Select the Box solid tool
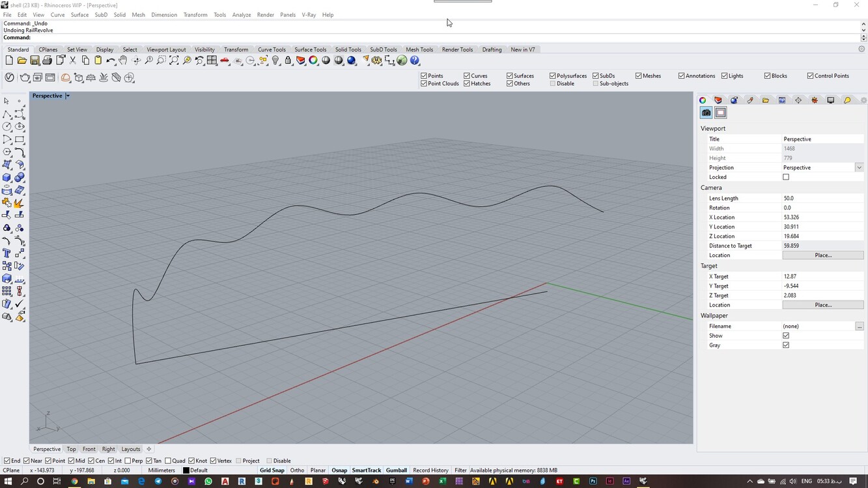This screenshot has width=868, height=488. pos(7,177)
